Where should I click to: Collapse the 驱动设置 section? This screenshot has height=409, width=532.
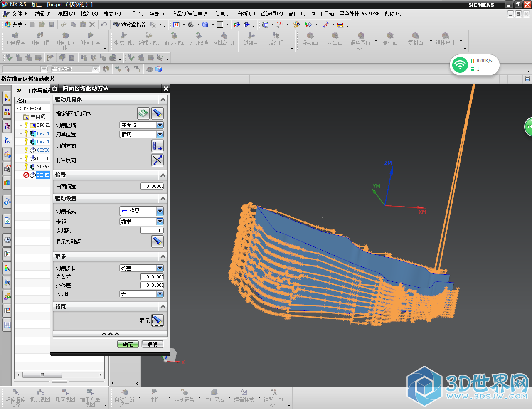[163, 198]
